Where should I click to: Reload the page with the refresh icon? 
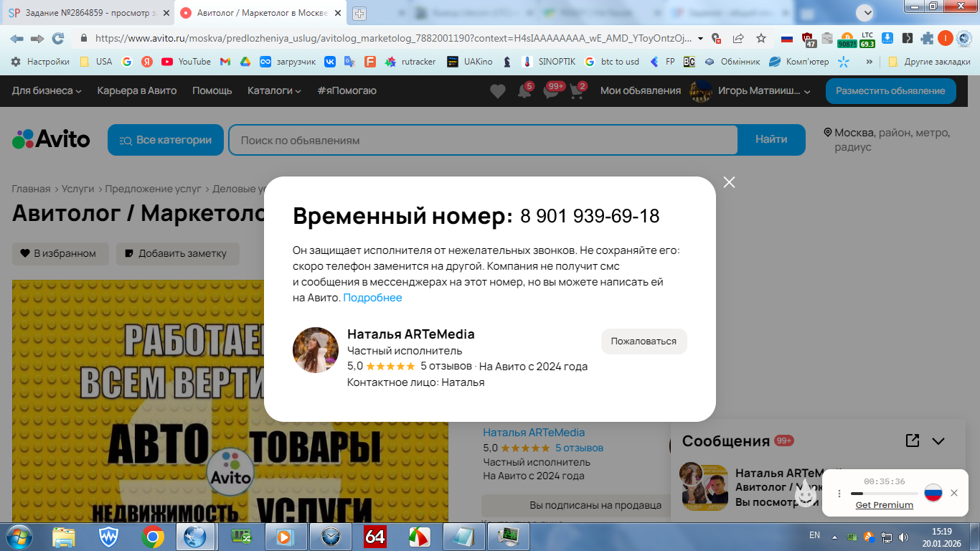pos(58,38)
